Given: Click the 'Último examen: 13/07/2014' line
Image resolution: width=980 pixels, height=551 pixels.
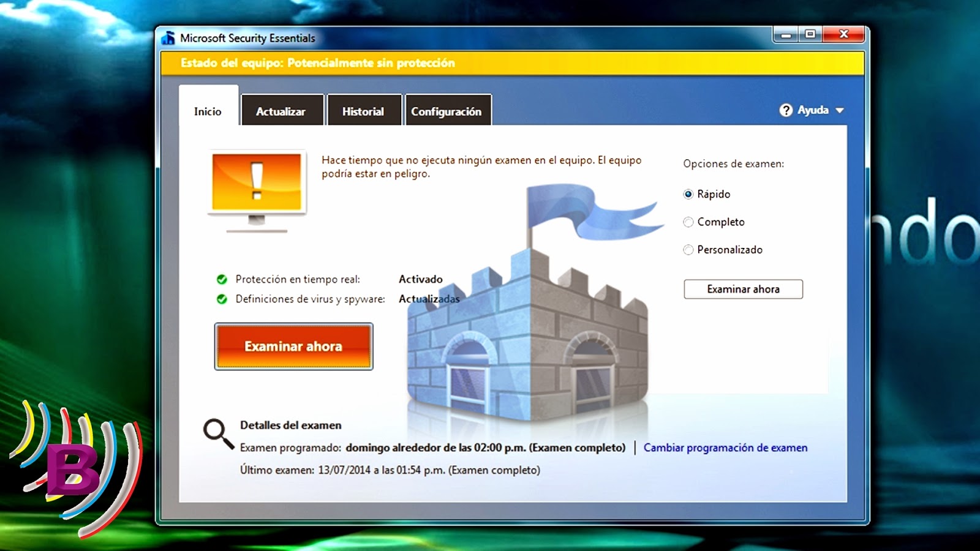Looking at the screenshot, I should click(x=390, y=470).
